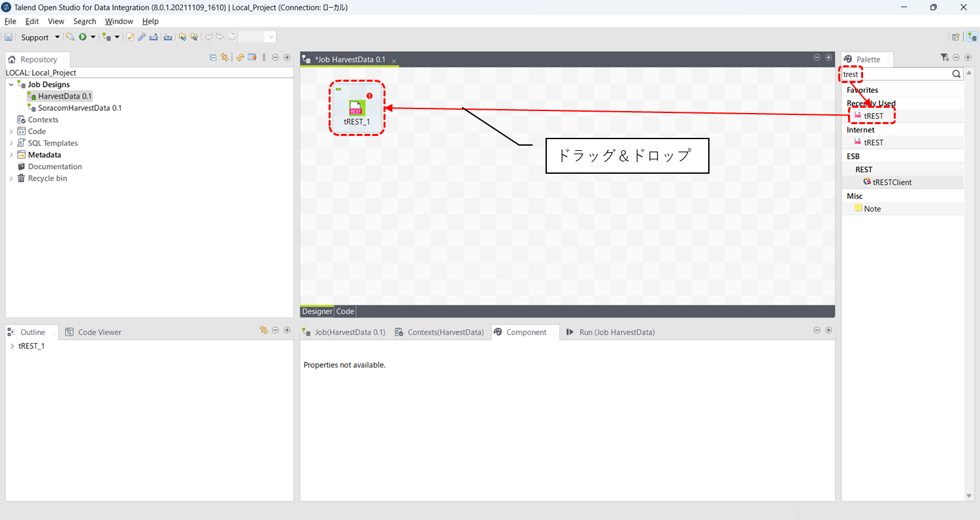This screenshot has width=980, height=520.
Task: Select the tREST_1 component on the canvas
Action: [357, 108]
